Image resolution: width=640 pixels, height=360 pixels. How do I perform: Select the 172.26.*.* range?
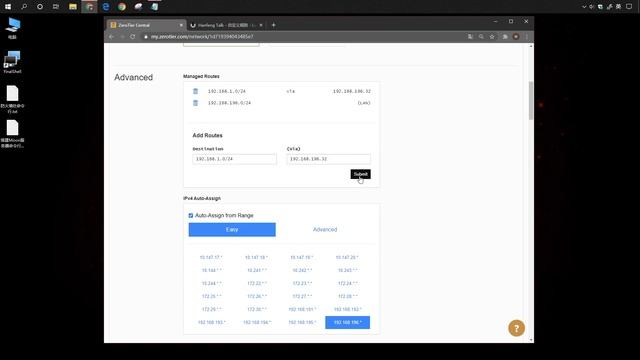click(257, 296)
